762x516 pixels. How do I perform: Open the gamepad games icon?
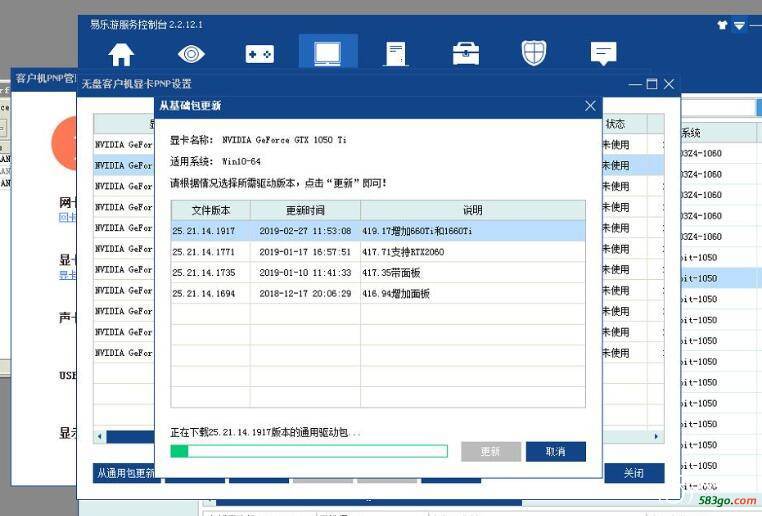tap(260, 54)
